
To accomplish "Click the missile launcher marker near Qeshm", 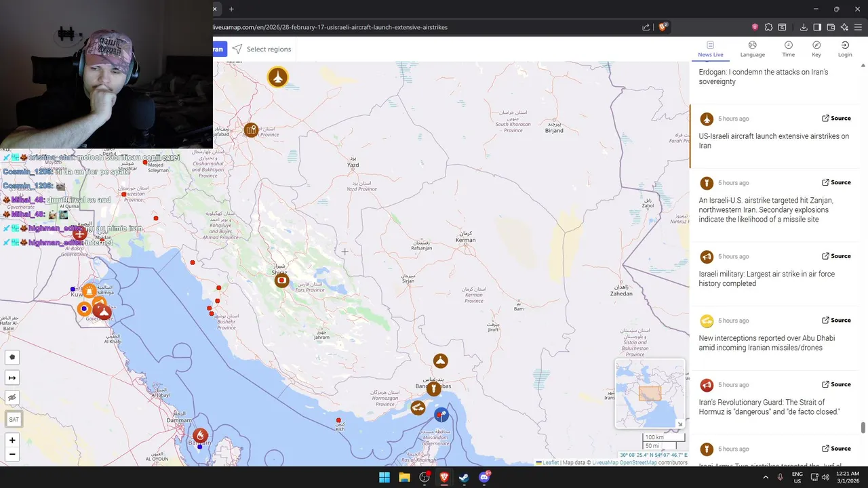I will (x=418, y=408).
